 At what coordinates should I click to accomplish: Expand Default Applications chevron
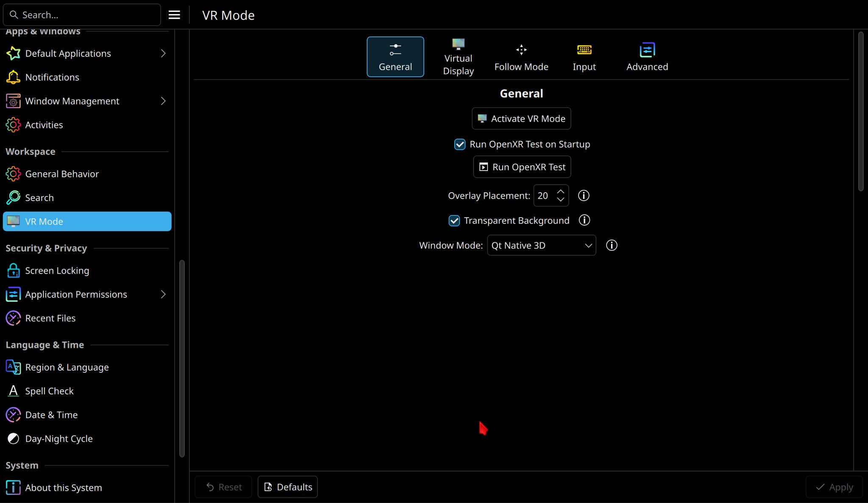point(163,53)
